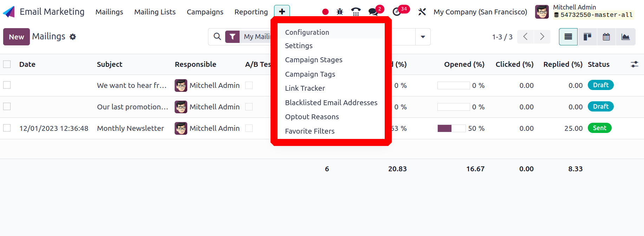Go to next page of records

click(542, 37)
